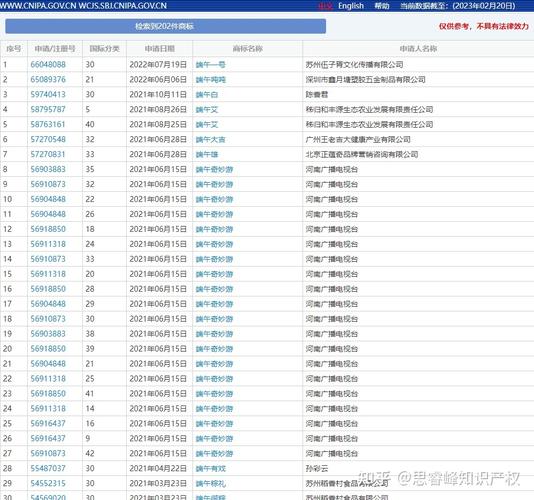Open number 56918850 in row 12

coord(48,229)
